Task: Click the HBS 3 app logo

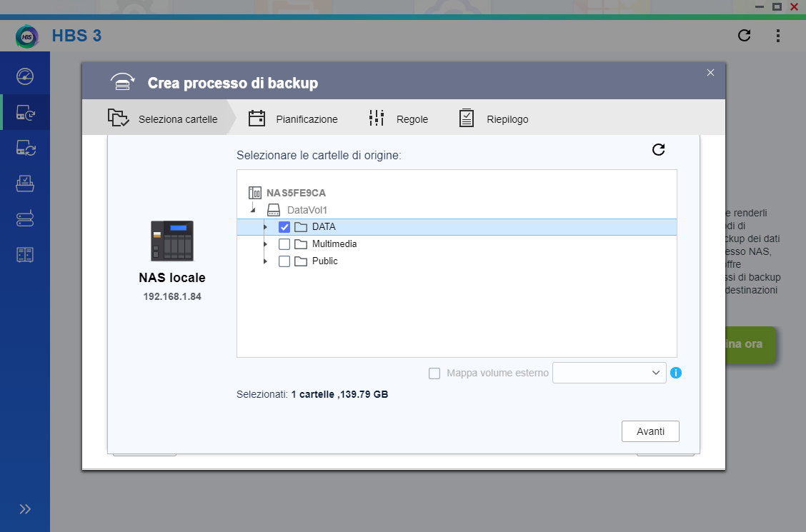Action: point(26,36)
